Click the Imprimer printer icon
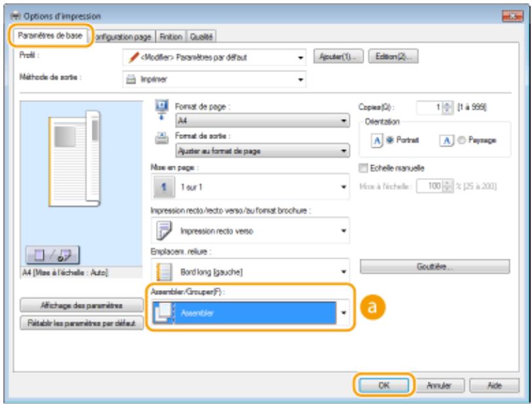This screenshot has width=532, height=404. click(x=131, y=79)
